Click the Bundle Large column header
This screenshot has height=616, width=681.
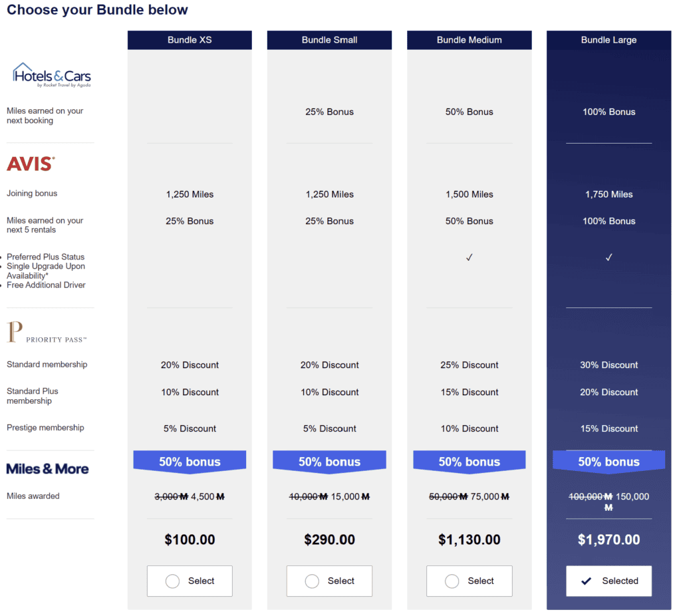(609, 39)
